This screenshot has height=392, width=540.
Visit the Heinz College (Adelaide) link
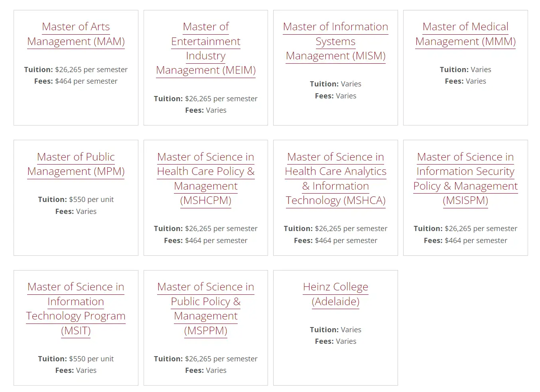pos(335,294)
